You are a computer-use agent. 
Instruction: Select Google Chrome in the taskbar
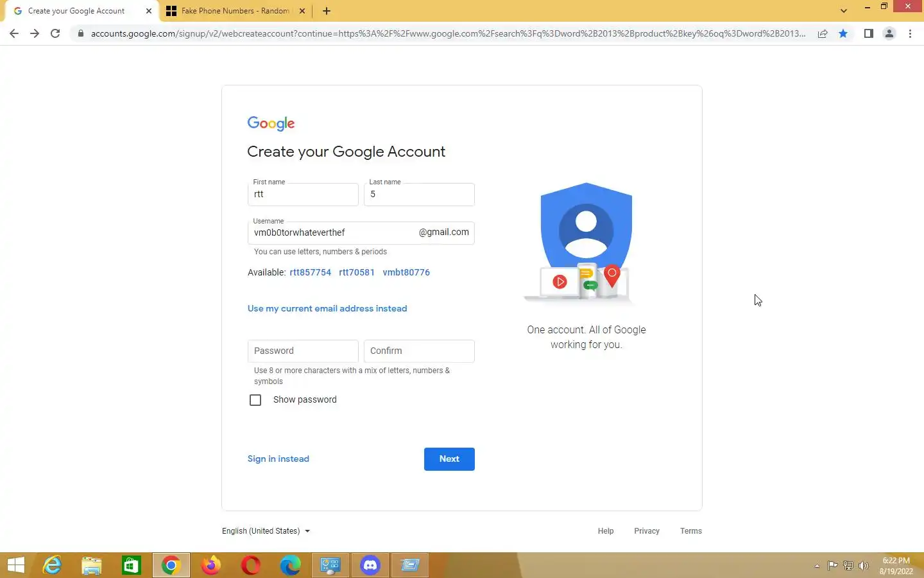[x=171, y=565]
